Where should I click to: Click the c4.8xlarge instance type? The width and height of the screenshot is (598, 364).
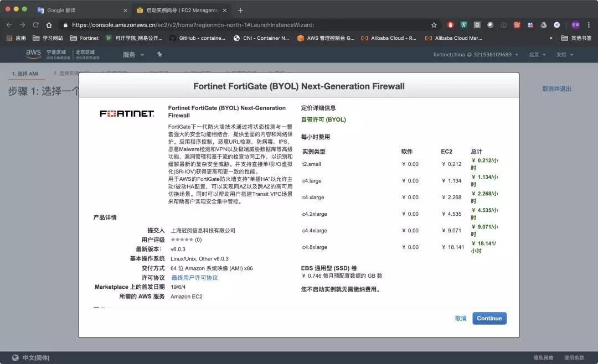315,247
